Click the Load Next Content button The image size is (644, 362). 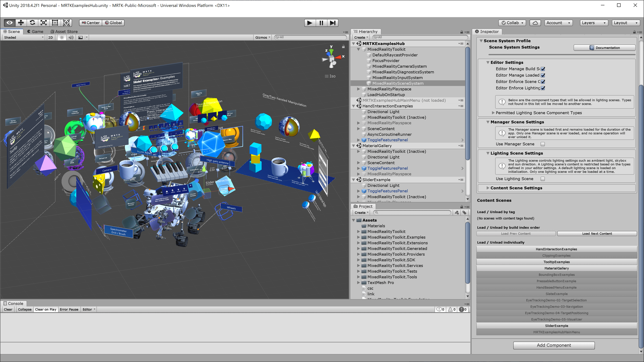597,233
